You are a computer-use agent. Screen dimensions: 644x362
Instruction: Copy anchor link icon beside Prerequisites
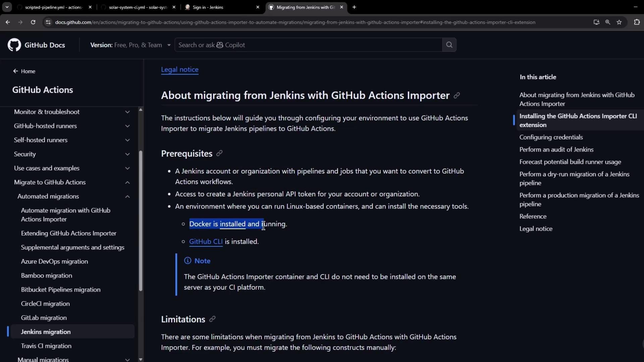click(x=219, y=153)
